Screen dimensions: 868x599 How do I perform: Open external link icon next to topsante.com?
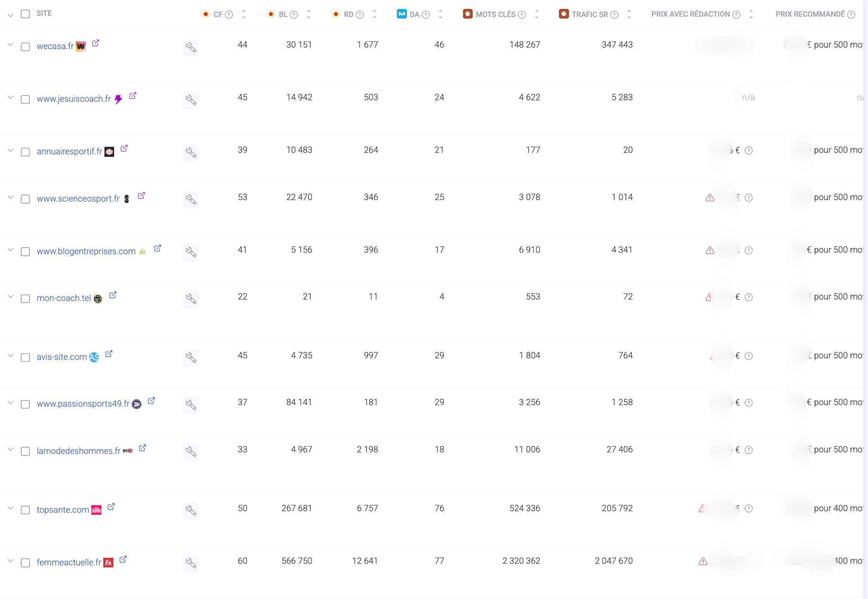pos(111,507)
